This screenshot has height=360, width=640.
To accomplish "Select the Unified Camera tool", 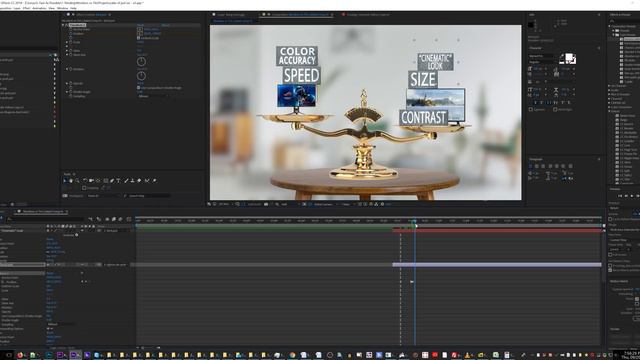I will click(x=91, y=180).
